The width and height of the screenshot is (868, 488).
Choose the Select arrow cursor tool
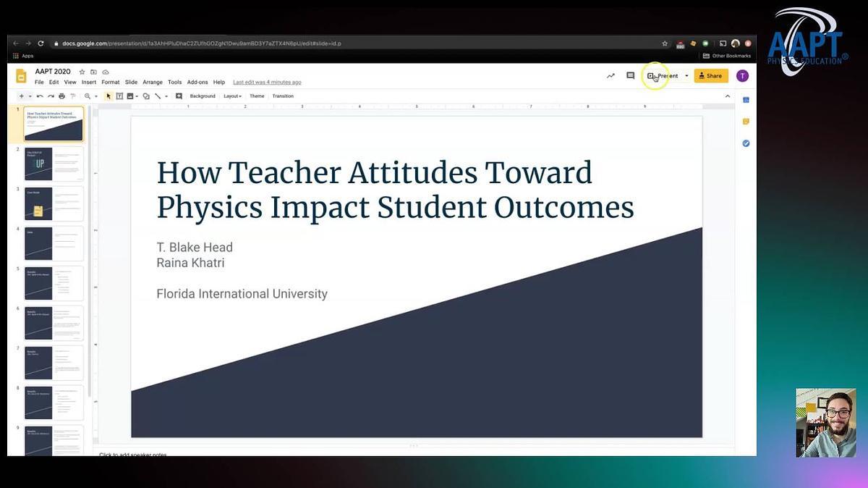tap(109, 96)
